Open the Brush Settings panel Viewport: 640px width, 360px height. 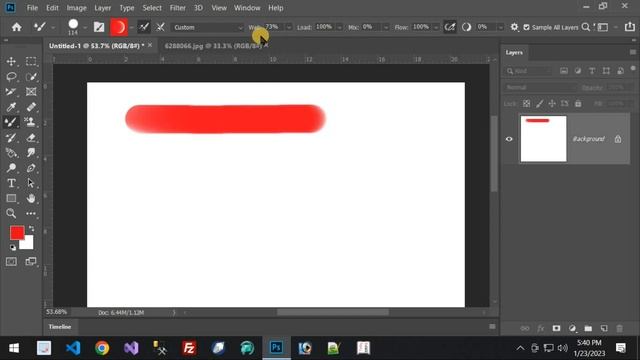point(99,27)
